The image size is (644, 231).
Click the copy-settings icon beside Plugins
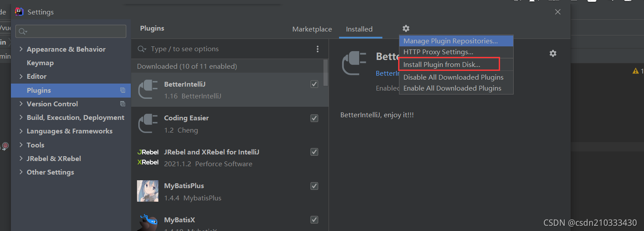pos(122,90)
